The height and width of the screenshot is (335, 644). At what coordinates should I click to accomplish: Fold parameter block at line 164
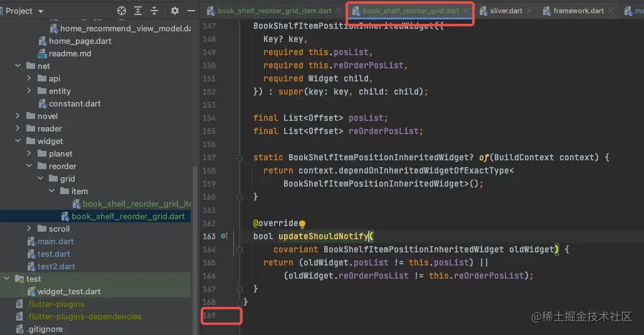coord(240,249)
